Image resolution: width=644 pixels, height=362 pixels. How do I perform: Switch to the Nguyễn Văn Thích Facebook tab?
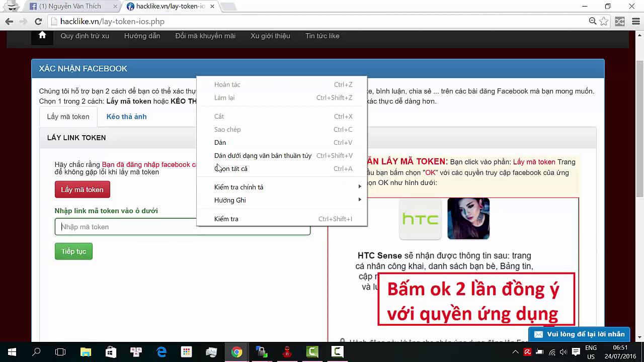point(69,7)
